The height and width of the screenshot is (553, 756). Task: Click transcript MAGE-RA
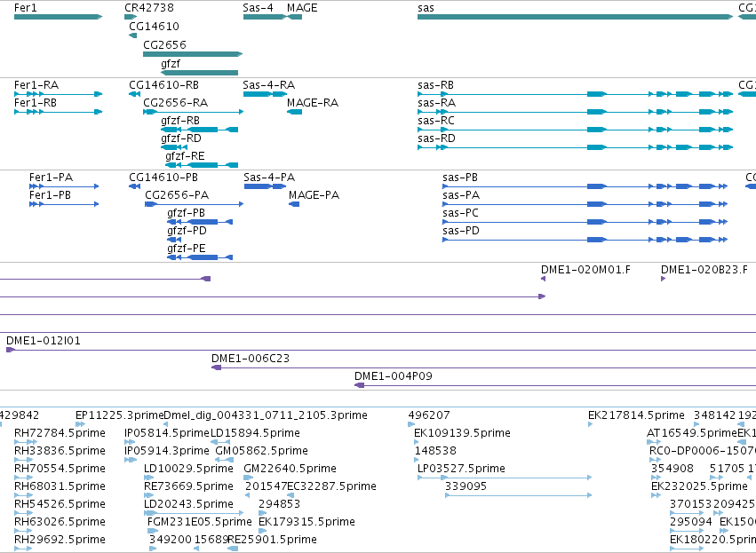point(295,112)
